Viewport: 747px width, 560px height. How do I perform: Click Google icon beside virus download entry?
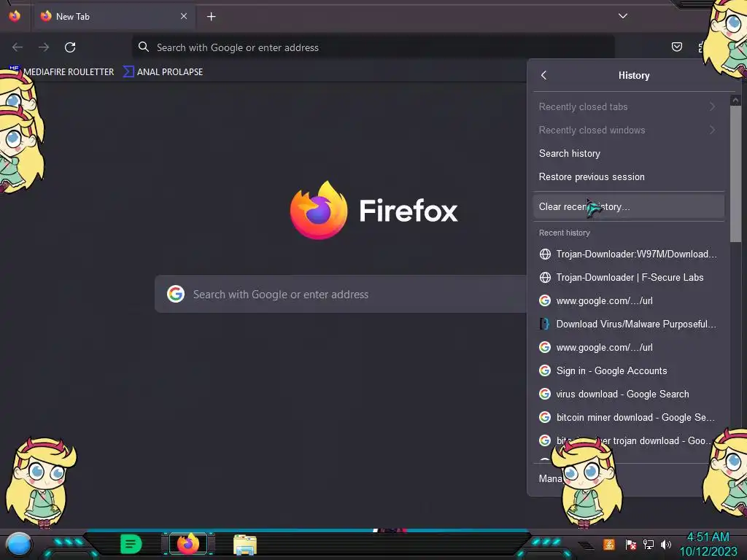point(545,394)
